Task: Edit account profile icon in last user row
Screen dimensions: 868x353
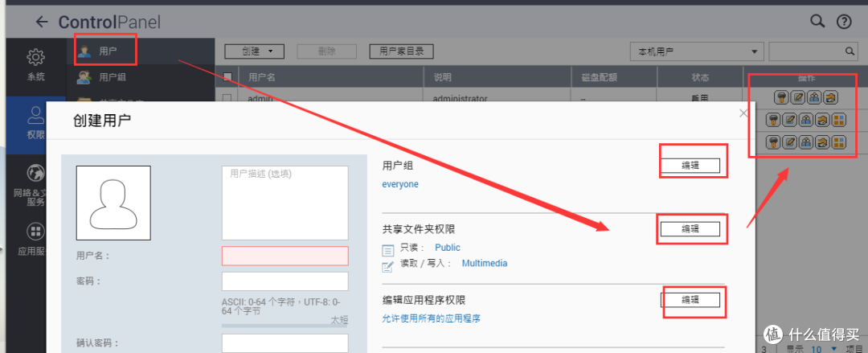Action: [x=791, y=142]
